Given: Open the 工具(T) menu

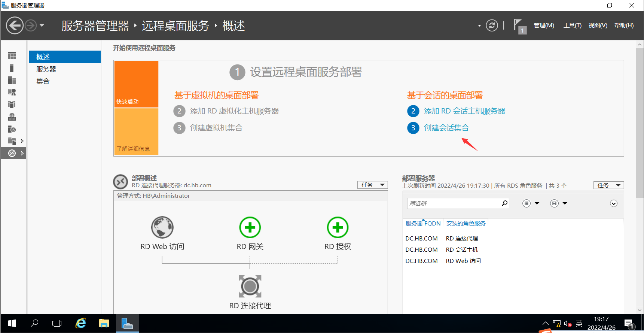Looking at the screenshot, I should click(x=573, y=25).
